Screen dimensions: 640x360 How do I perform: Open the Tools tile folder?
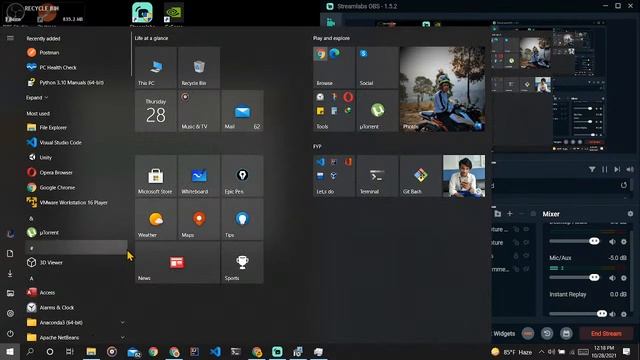click(334, 111)
